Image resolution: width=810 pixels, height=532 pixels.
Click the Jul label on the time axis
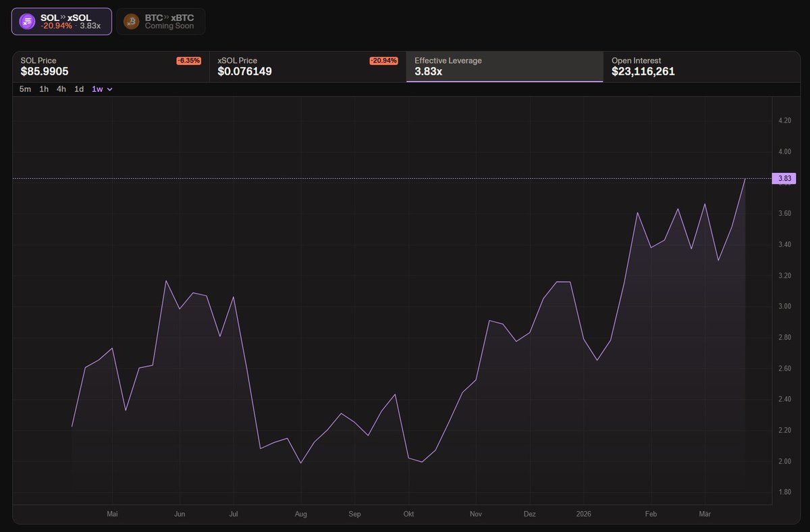pos(234,514)
